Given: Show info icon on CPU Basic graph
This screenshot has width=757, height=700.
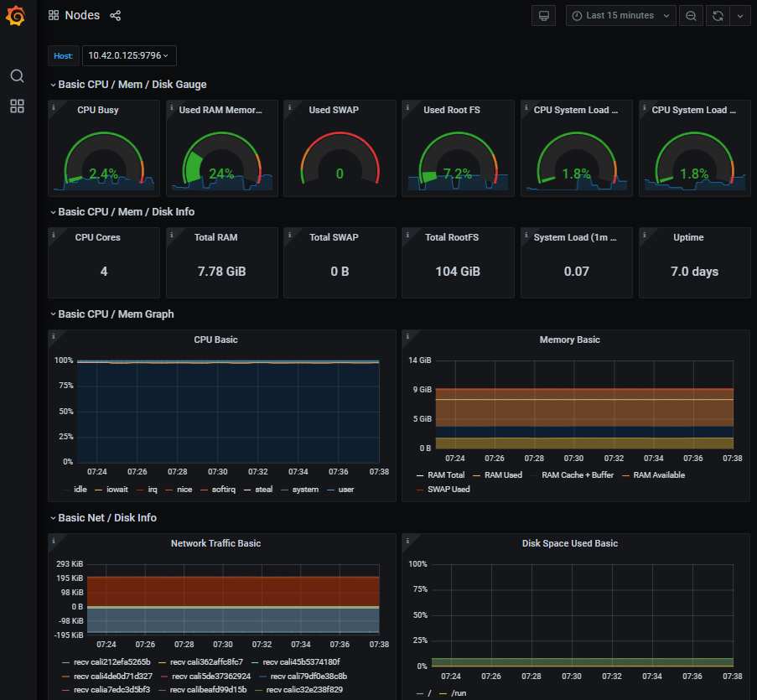Looking at the screenshot, I should click(x=54, y=336).
